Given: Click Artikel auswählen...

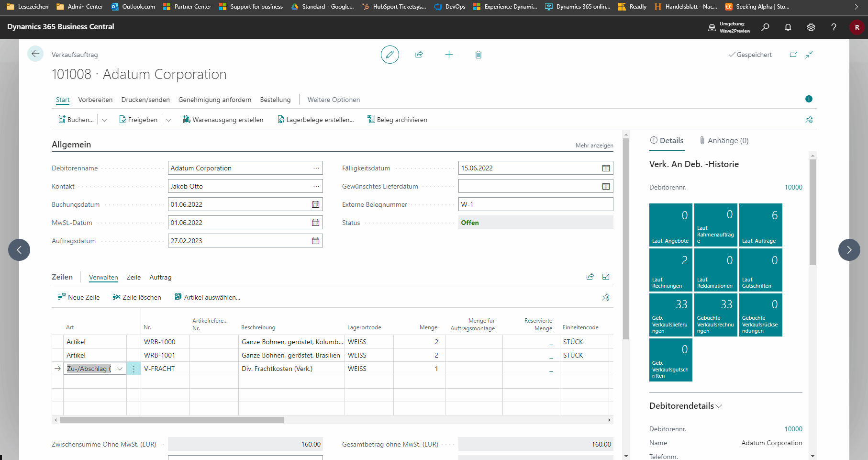Looking at the screenshot, I should [x=207, y=297].
